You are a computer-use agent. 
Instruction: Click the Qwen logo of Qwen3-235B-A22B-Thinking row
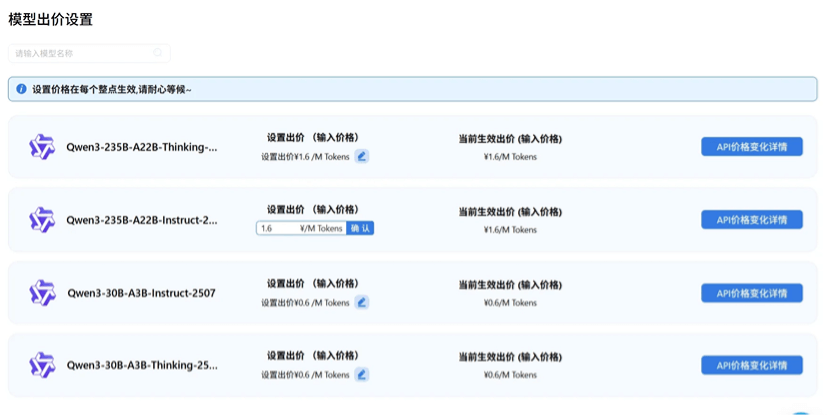(42, 147)
